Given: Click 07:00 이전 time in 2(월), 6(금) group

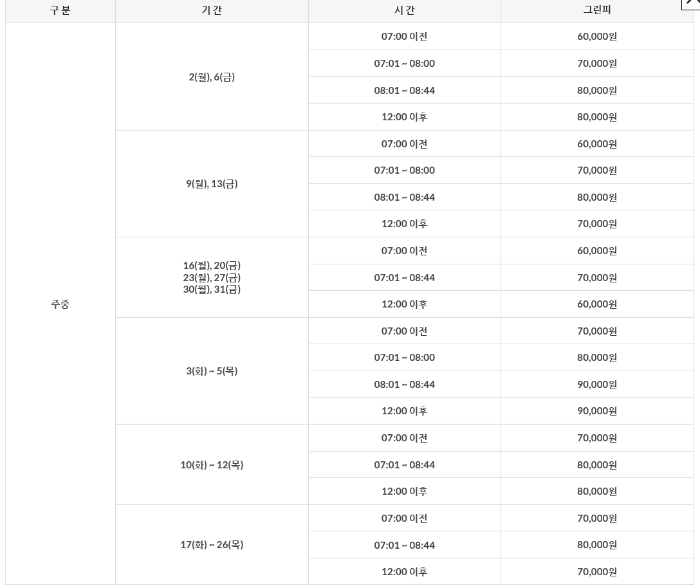Looking at the screenshot, I should 404,37.
